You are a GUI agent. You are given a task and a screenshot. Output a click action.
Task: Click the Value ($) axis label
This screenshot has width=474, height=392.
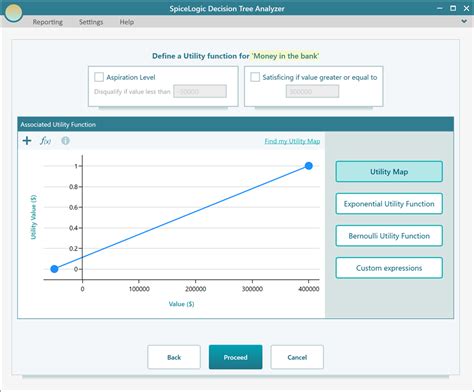click(181, 304)
